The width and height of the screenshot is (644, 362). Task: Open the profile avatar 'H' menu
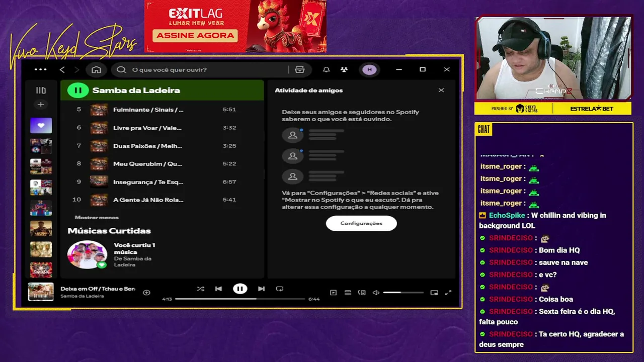click(x=370, y=69)
